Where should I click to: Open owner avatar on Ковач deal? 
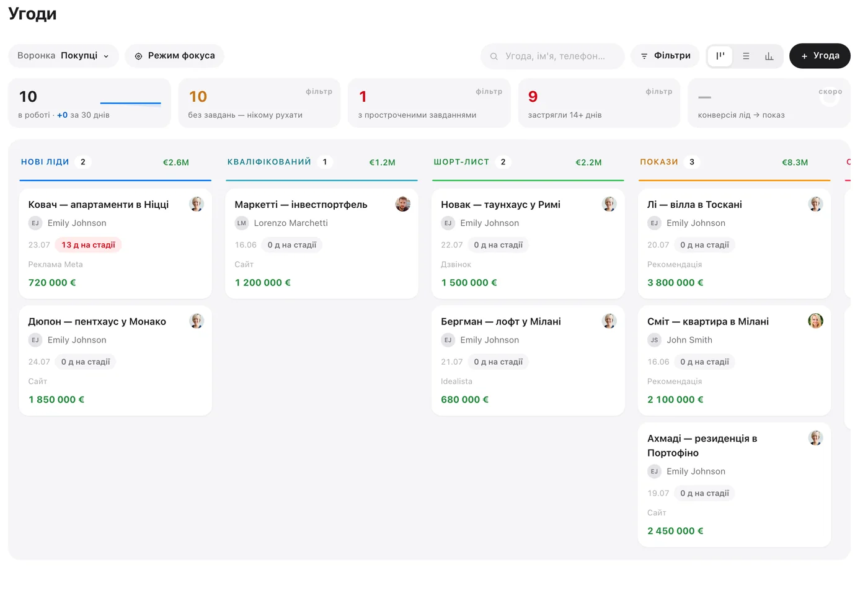(197, 204)
